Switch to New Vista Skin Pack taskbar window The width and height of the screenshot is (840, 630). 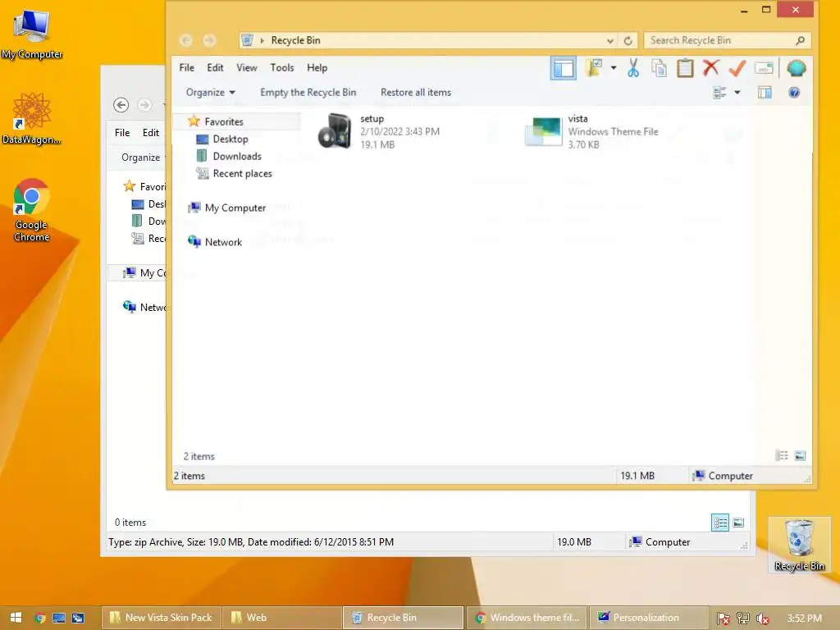coord(160,618)
